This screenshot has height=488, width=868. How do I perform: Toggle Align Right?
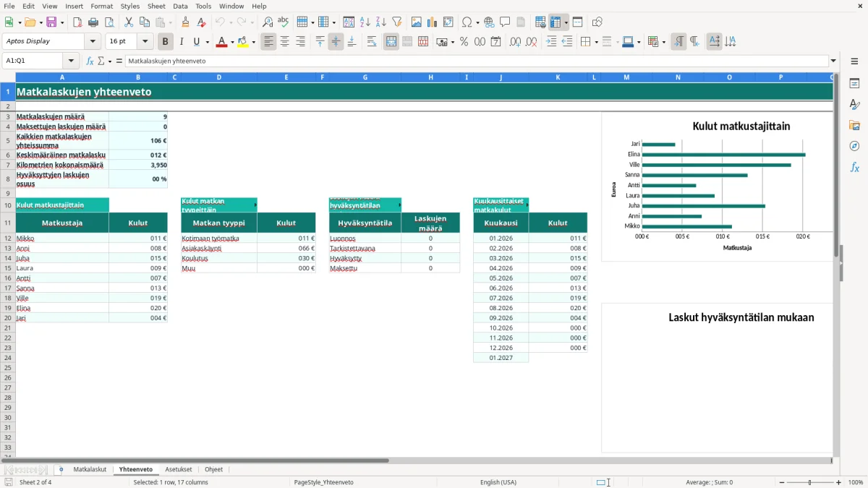pos(300,42)
